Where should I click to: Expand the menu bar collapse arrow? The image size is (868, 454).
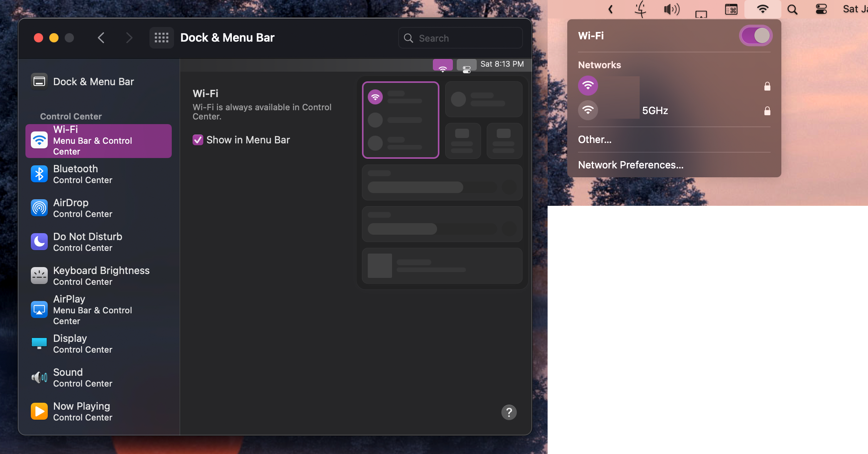click(610, 9)
